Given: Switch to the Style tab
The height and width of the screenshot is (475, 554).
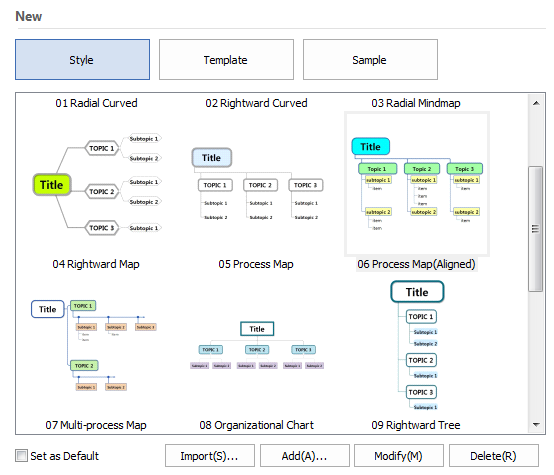Looking at the screenshot, I should 82,59.
